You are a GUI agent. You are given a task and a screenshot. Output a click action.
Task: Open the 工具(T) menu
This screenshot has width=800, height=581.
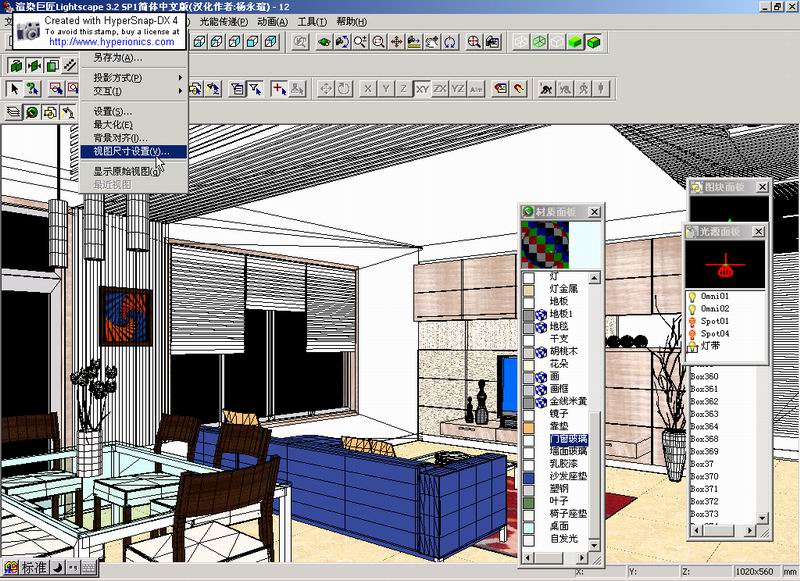click(312, 21)
